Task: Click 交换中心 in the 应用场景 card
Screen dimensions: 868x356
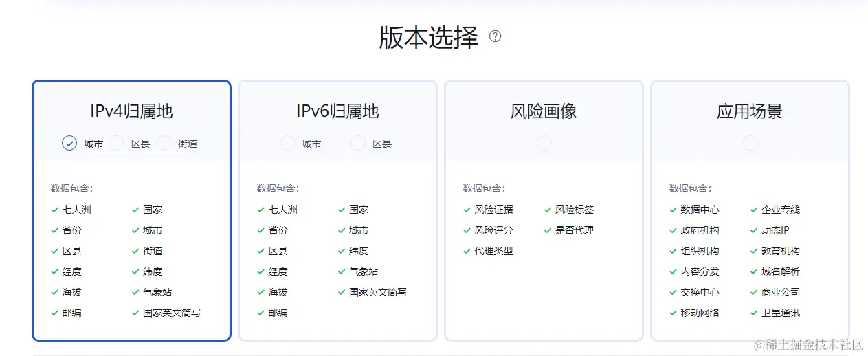Action: (700, 292)
